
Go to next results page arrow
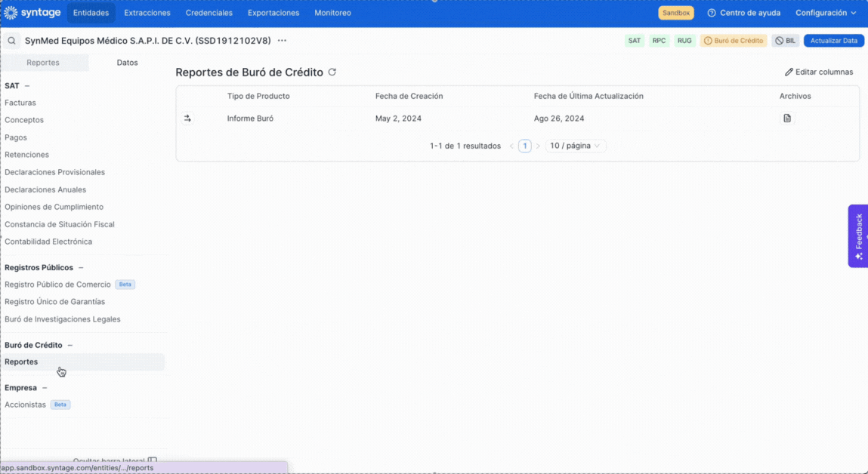coord(538,146)
